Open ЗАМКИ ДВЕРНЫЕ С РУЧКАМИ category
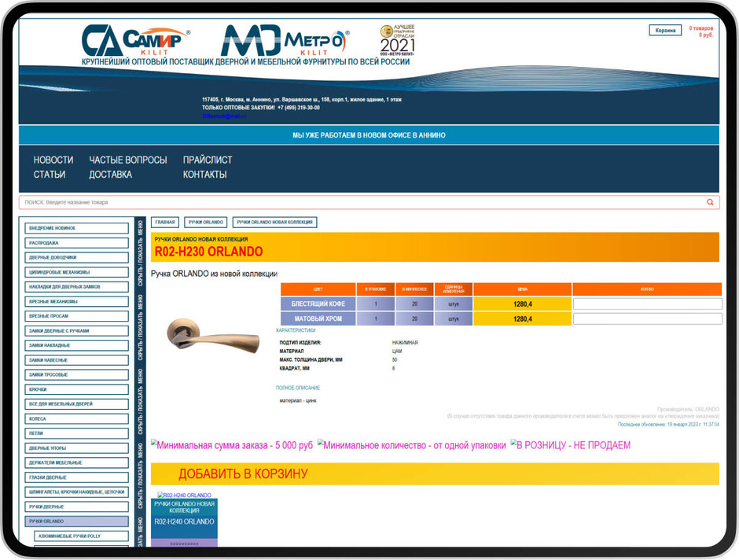 coord(76,331)
